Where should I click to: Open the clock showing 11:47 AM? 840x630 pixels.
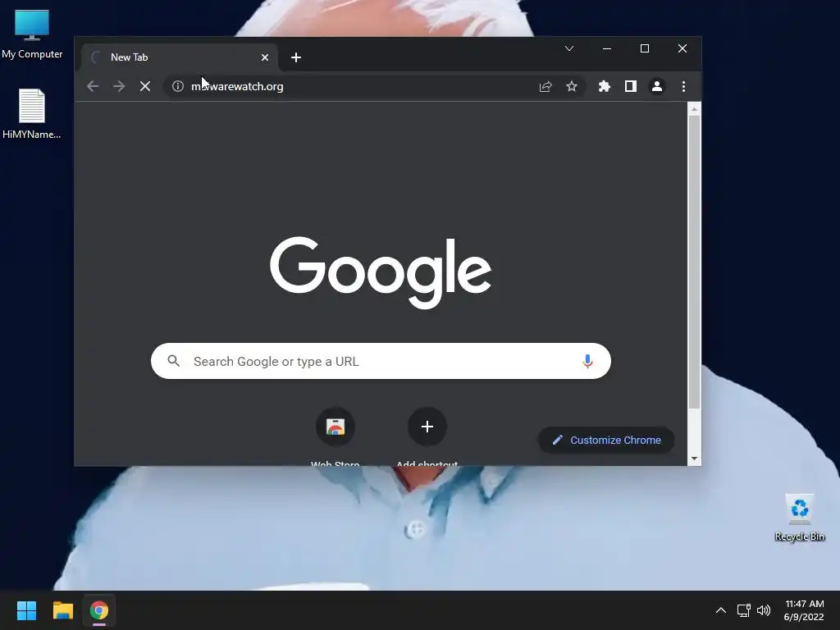tap(804, 610)
